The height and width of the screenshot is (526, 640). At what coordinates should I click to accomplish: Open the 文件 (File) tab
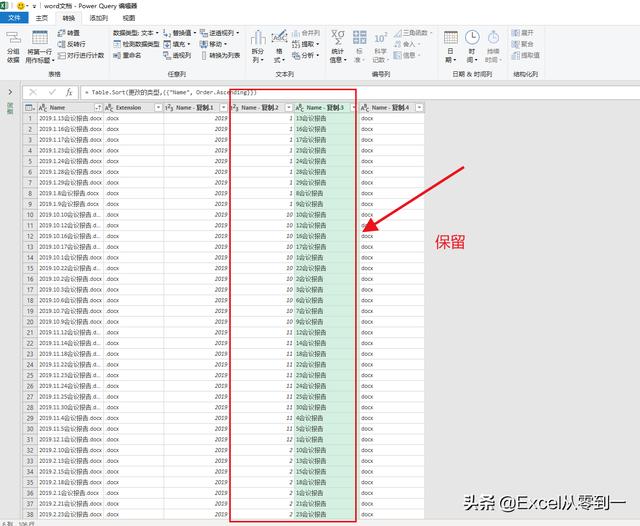pos(14,18)
